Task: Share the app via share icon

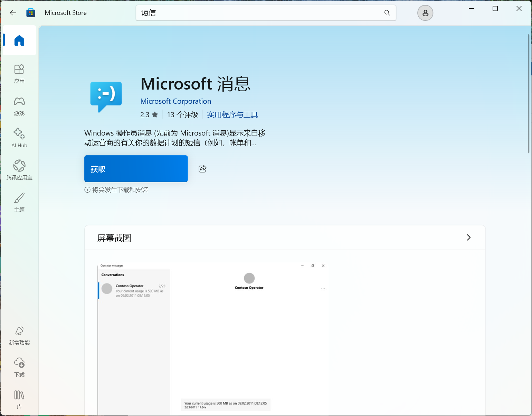Action: (x=202, y=169)
